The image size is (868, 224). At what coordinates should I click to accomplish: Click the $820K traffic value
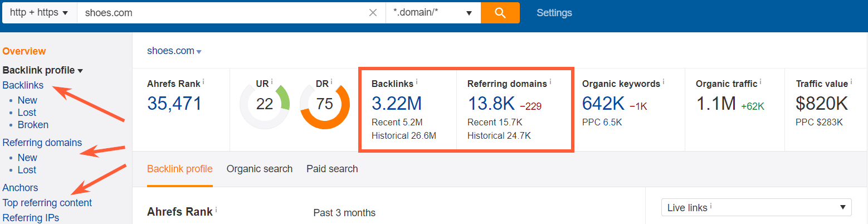pos(822,103)
